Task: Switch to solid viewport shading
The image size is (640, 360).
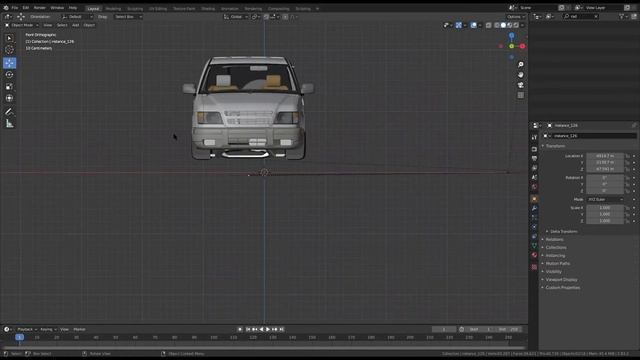Action: click(503, 25)
